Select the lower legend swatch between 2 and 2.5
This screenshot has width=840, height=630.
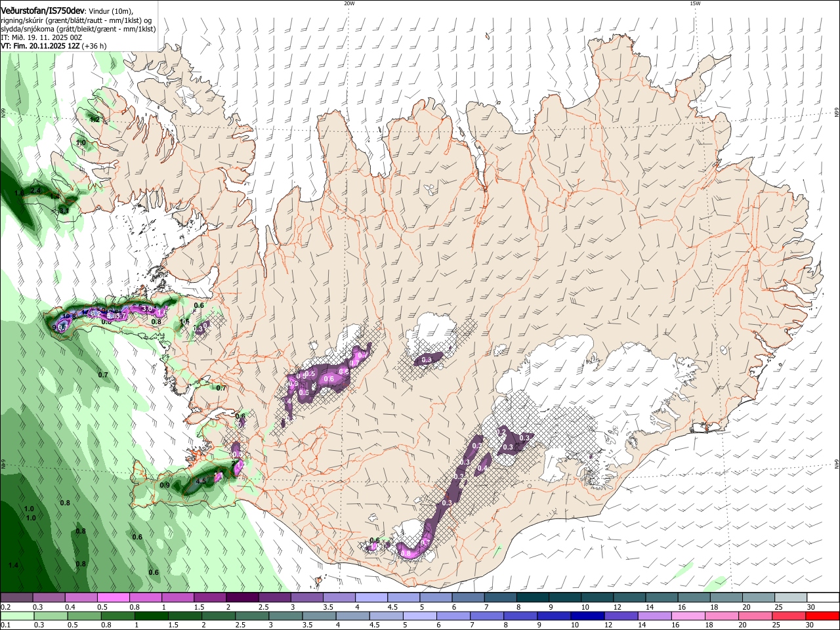pyautogui.click(x=219, y=616)
